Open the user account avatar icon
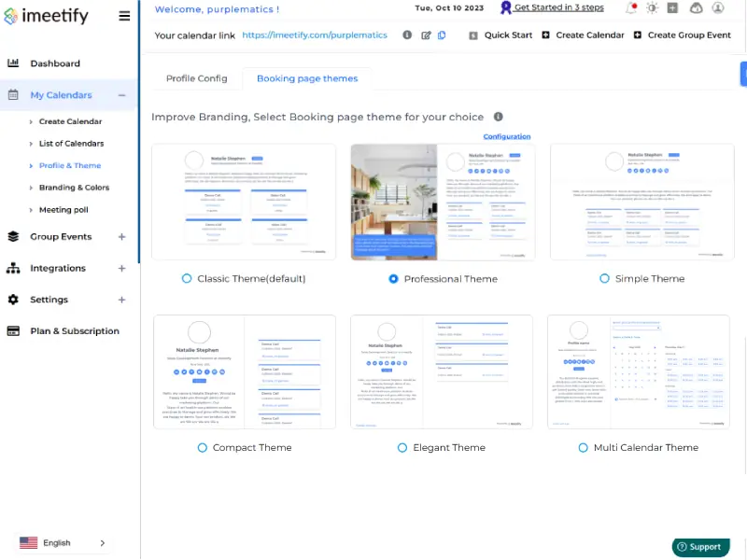Screen dimensions: 747x560 pos(718,7)
